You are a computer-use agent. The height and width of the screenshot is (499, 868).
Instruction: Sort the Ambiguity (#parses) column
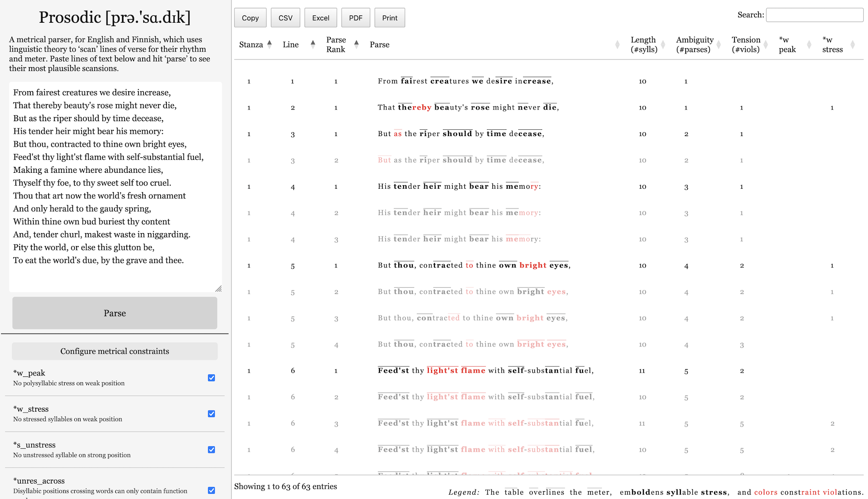click(719, 44)
